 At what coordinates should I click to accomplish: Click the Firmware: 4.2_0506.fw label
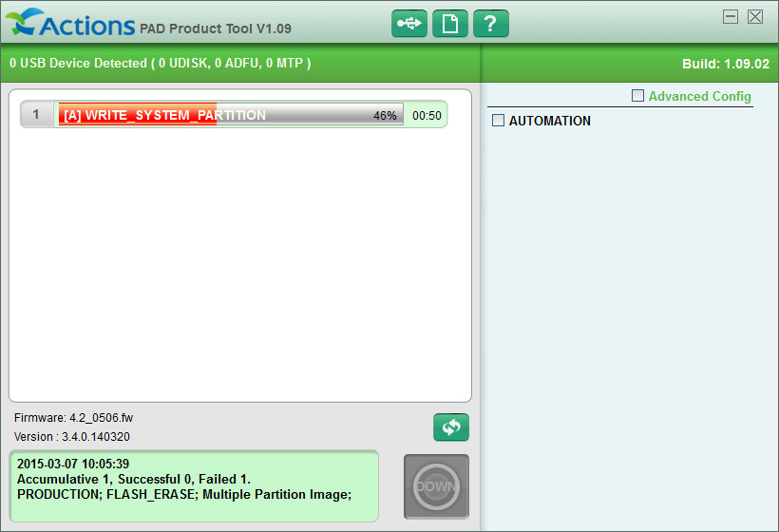coord(73,418)
